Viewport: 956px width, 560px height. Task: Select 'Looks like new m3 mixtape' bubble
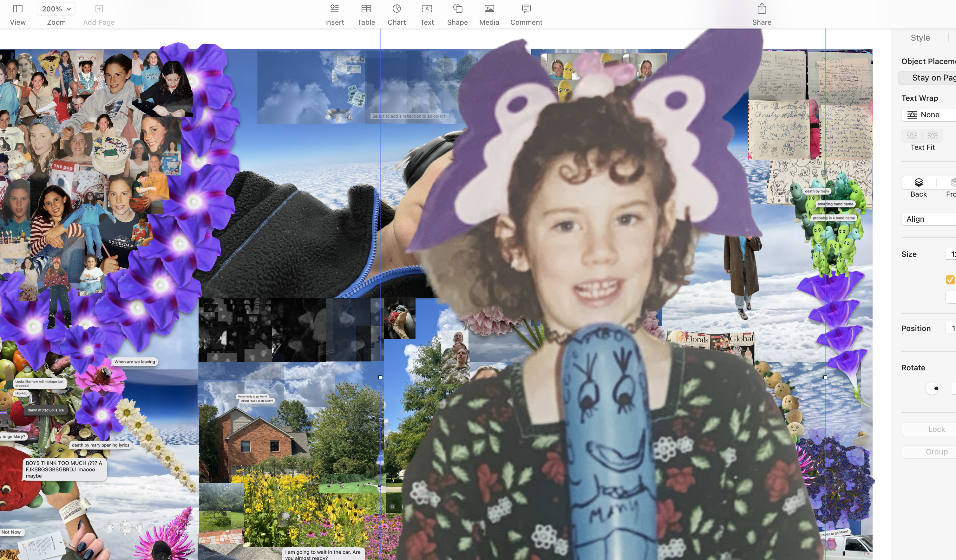point(40,383)
